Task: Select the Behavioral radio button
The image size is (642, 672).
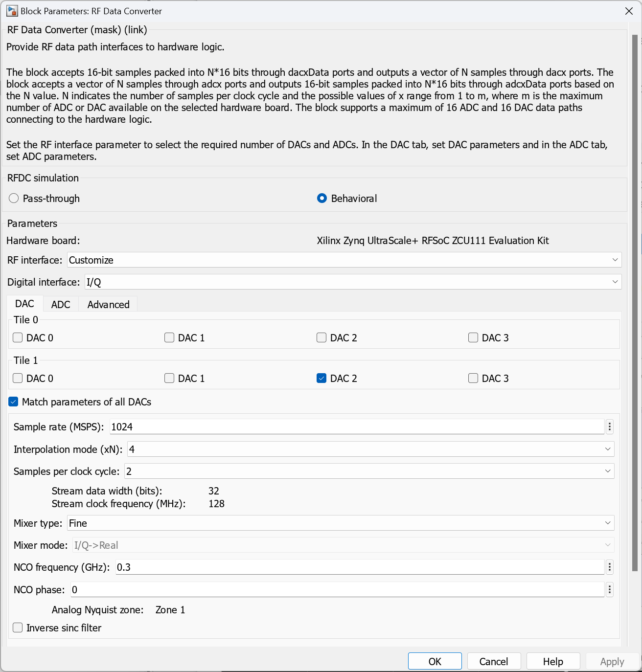Action: 322,198
